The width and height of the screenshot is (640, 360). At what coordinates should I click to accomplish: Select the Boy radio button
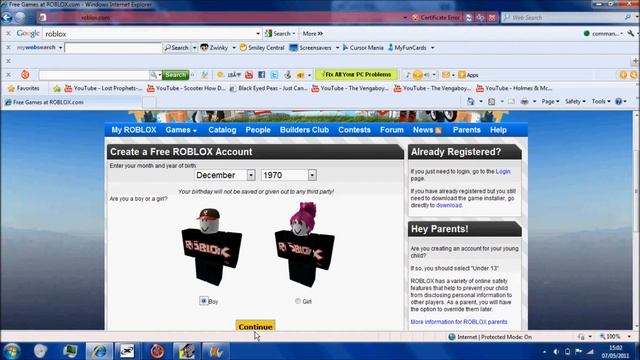(x=204, y=301)
